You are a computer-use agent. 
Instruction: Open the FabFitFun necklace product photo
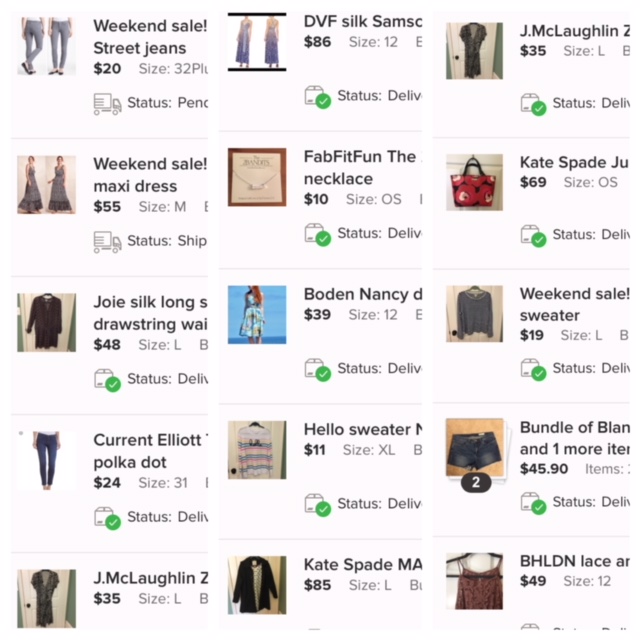pyautogui.click(x=257, y=177)
